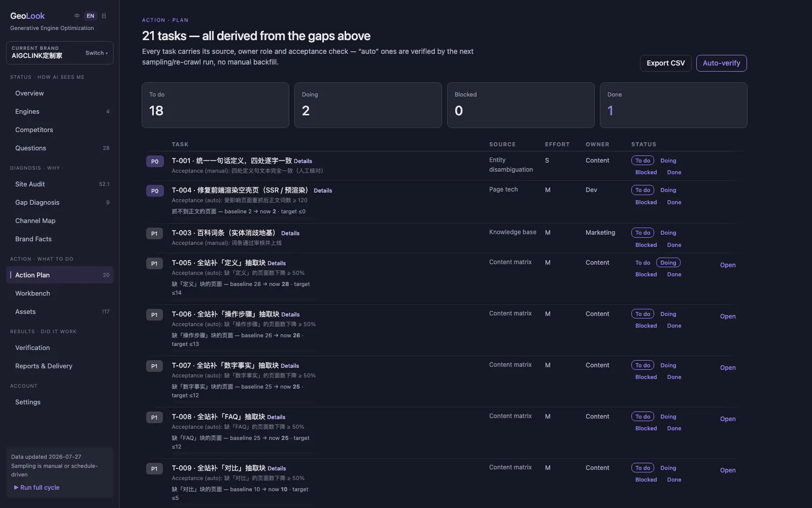Set T-004 status to Doing
Image resolution: width=812 pixels, height=508 pixels.
tap(668, 190)
